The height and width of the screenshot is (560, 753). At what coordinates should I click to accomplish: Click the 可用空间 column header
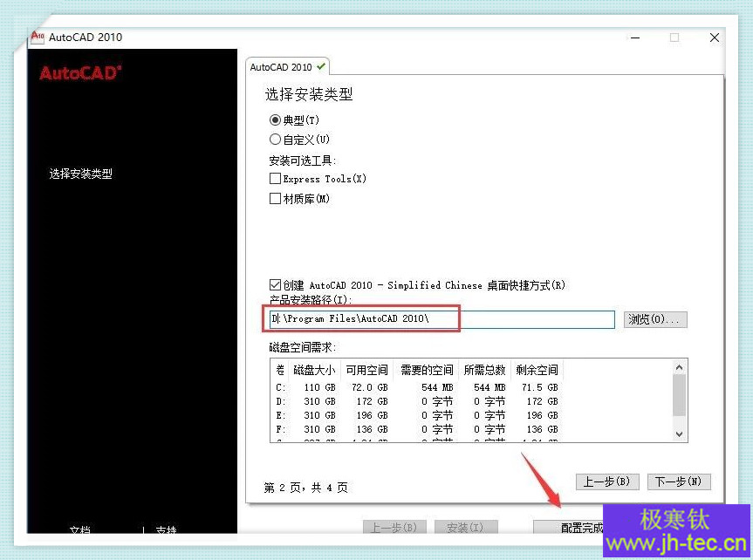[x=366, y=370]
